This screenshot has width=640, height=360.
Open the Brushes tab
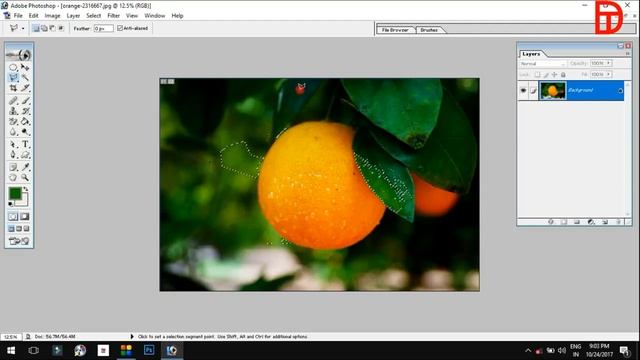[x=429, y=30]
